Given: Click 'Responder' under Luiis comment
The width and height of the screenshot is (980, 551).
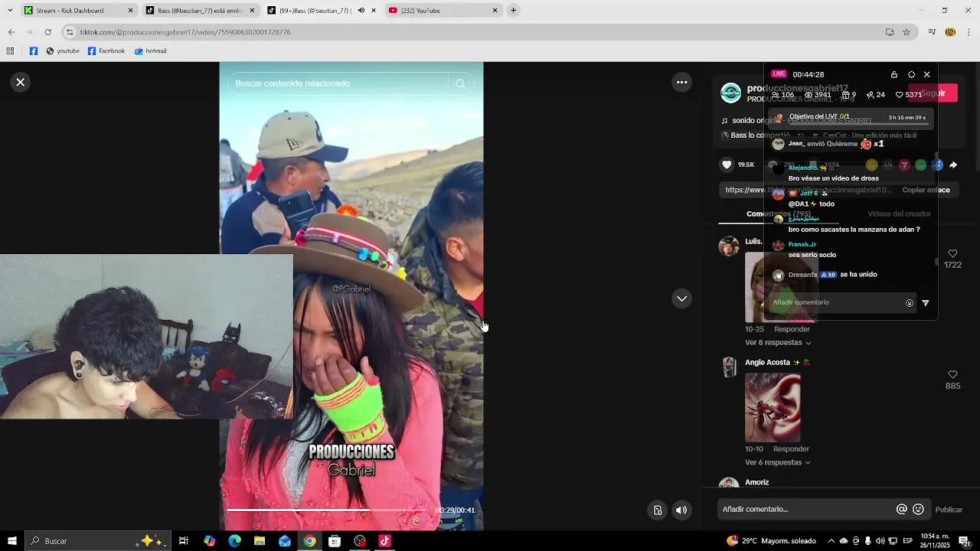Looking at the screenshot, I should point(792,329).
